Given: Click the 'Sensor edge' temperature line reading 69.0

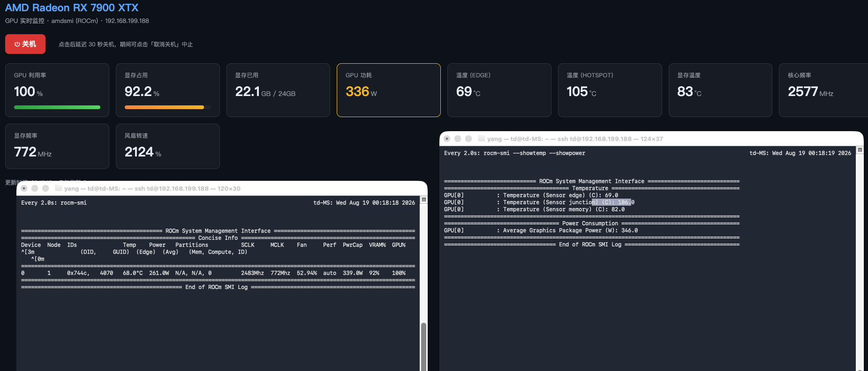Looking at the screenshot, I should coord(531,195).
